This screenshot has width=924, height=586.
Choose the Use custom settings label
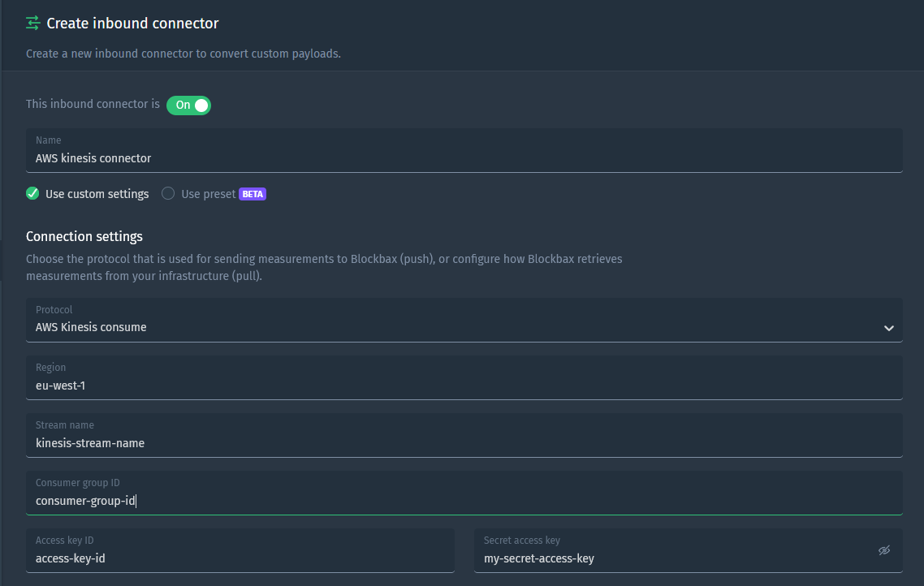[97, 194]
